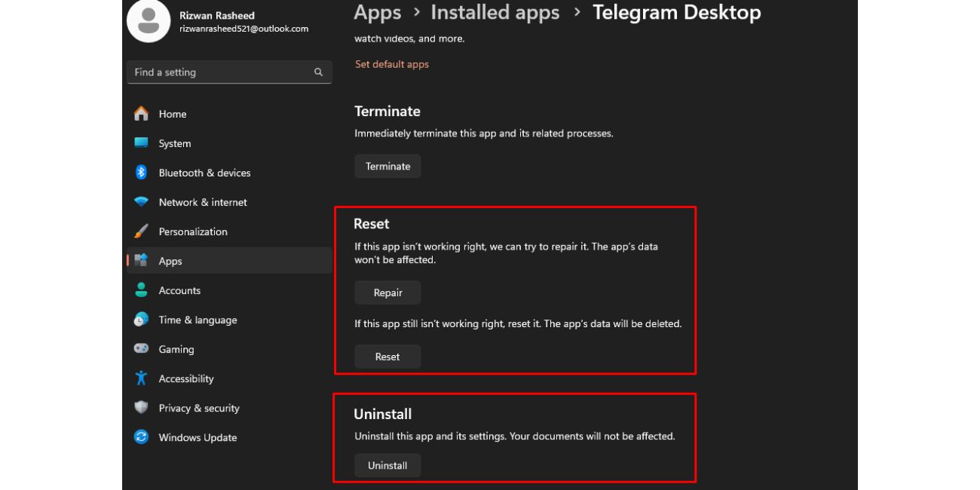This screenshot has height=490, width=980.
Task: Click the Time & language globe icon
Action: click(141, 320)
